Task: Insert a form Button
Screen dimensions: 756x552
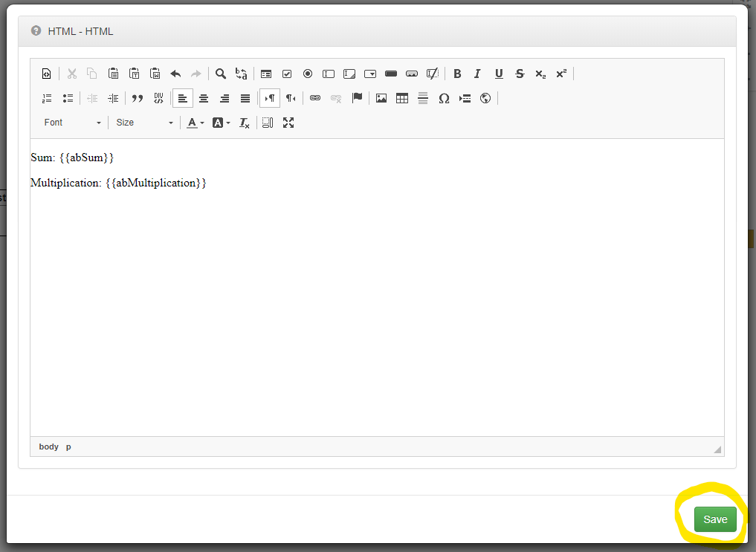Action: coord(391,74)
